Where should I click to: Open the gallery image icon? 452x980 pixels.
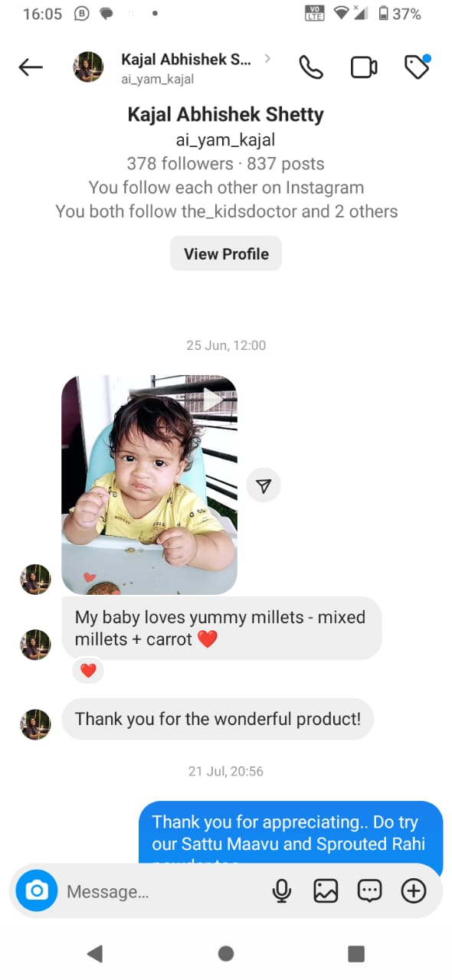(x=326, y=890)
